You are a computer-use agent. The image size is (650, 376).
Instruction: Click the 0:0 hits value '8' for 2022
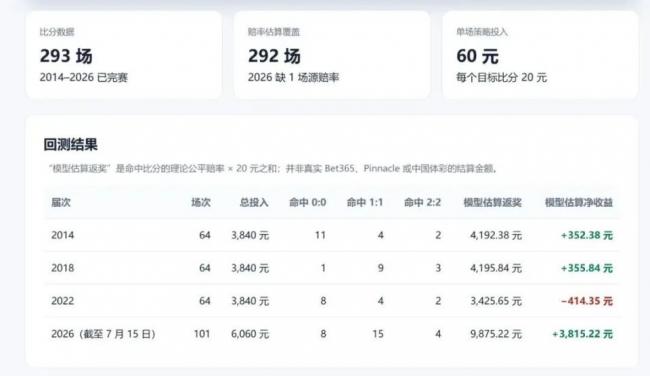[x=323, y=301]
